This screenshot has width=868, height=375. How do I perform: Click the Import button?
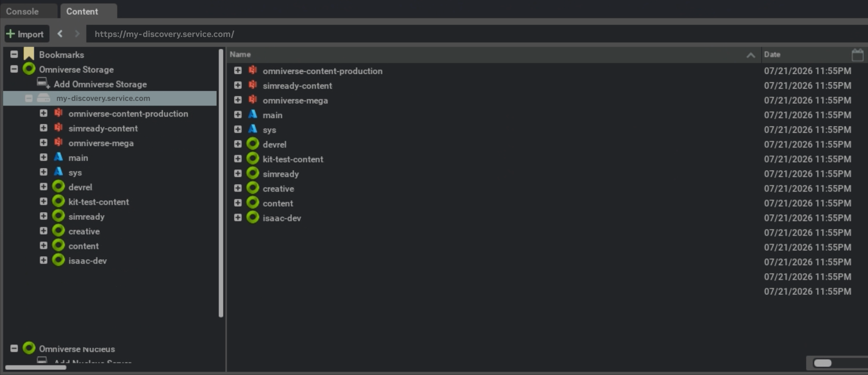pyautogui.click(x=26, y=34)
